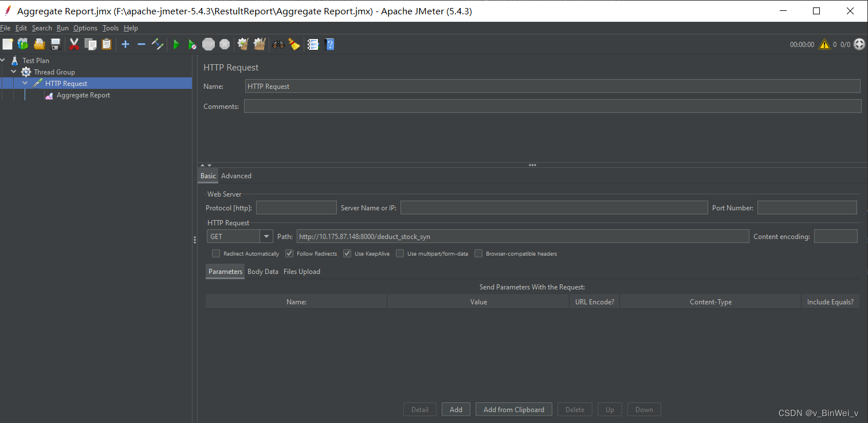The height and width of the screenshot is (423, 868).
Task: Collapse the Test Plan tree node arrow
Action: [3, 60]
